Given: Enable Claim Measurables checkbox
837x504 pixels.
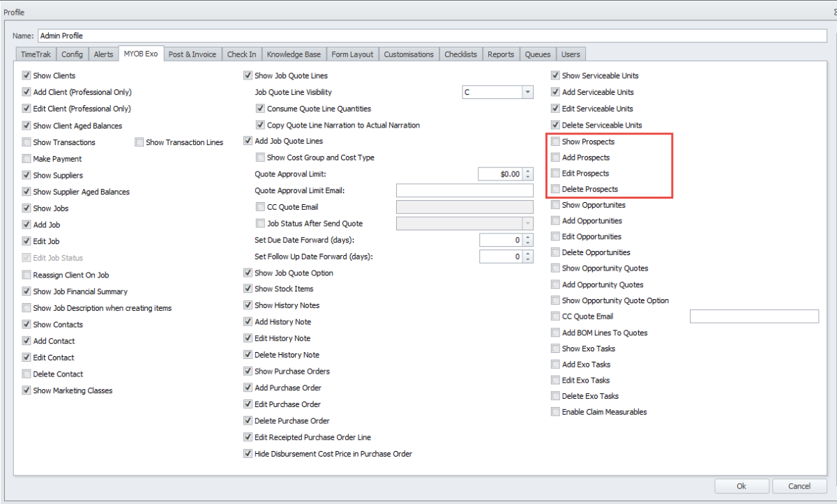Looking at the screenshot, I should click(555, 412).
